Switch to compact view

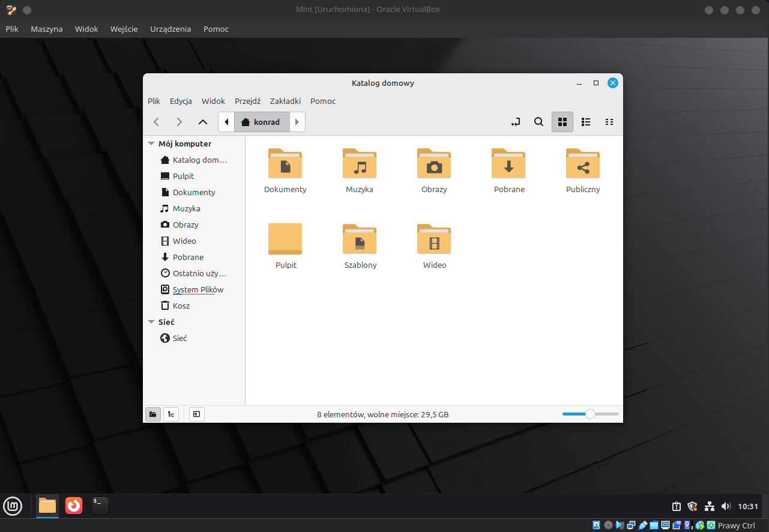click(609, 122)
